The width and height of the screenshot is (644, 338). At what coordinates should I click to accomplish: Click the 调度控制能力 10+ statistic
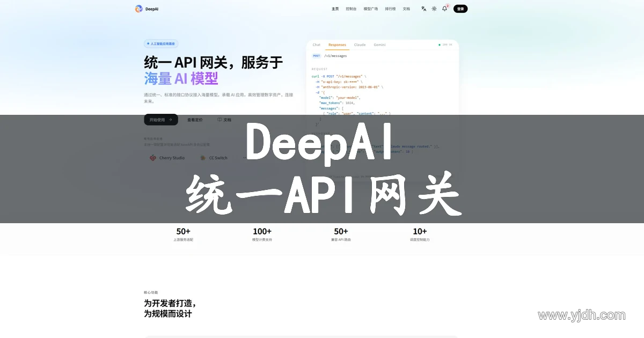420,234
